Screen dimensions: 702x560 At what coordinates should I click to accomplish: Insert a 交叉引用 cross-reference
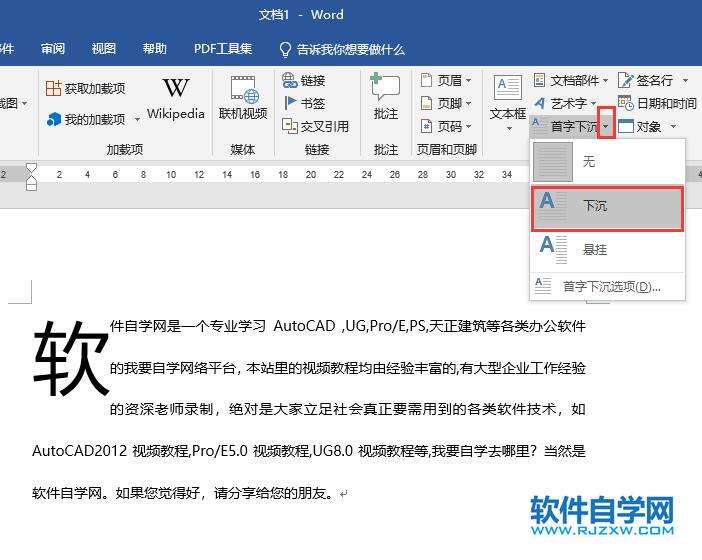coord(291,126)
